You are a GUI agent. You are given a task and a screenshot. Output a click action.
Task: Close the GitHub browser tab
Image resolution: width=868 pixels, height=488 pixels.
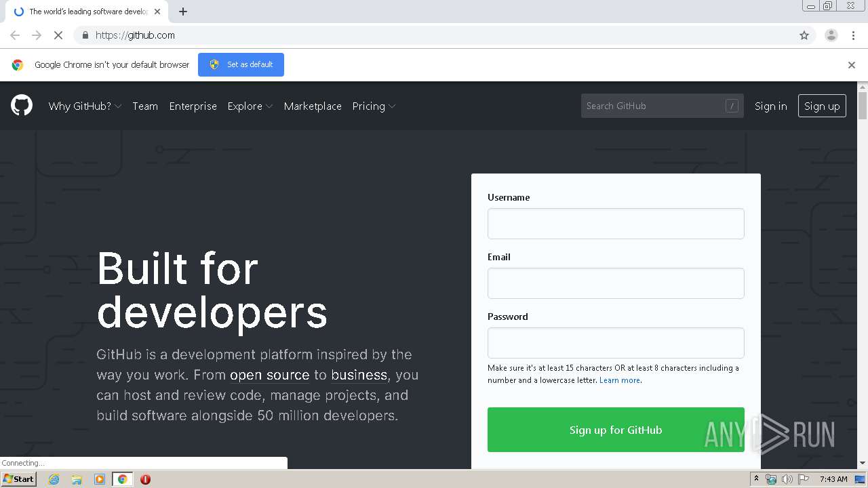(158, 12)
